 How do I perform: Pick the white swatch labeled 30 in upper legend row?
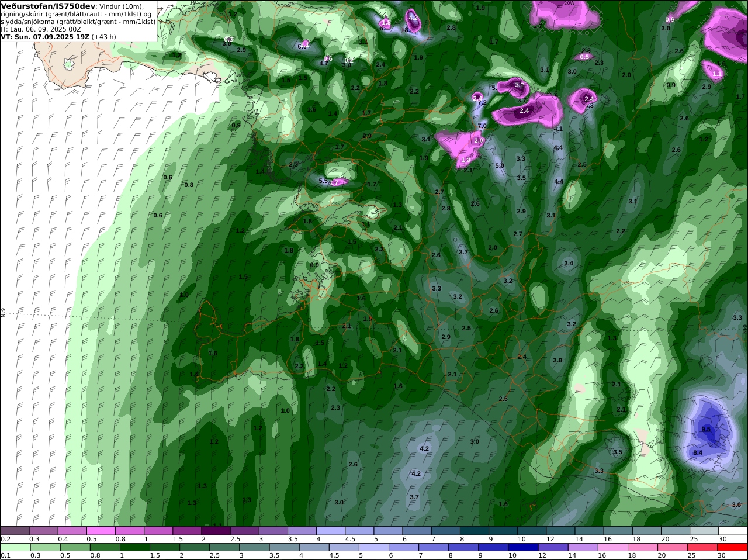[x=733, y=531]
